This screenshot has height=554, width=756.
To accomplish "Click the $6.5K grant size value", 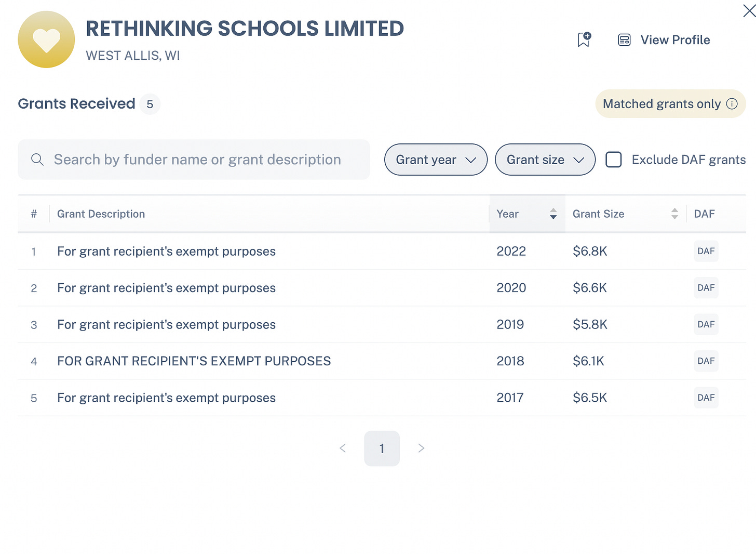I will coord(590,398).
